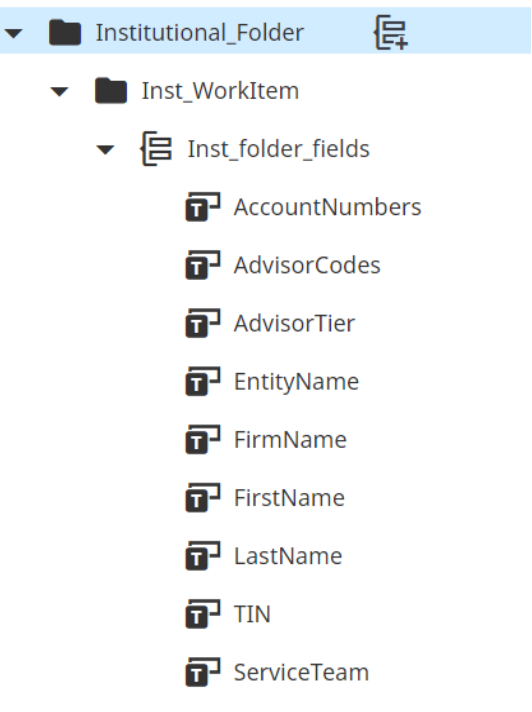Collapse the Inst_WorkItem node arrow
The width and height of the screenshot is (532, 712).
tap(59, 91)
